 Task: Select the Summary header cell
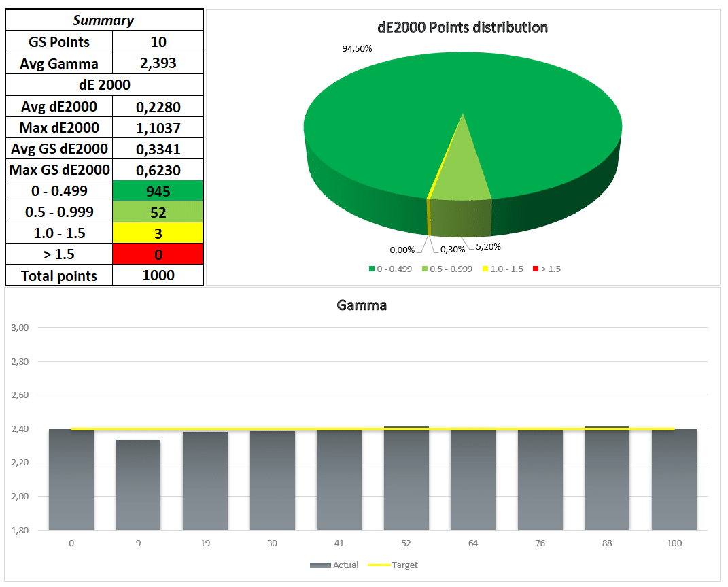coord(104,20)
